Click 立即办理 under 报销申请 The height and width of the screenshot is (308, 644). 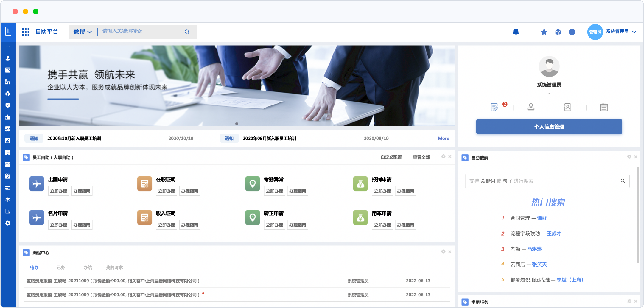[x=382, y=191]
